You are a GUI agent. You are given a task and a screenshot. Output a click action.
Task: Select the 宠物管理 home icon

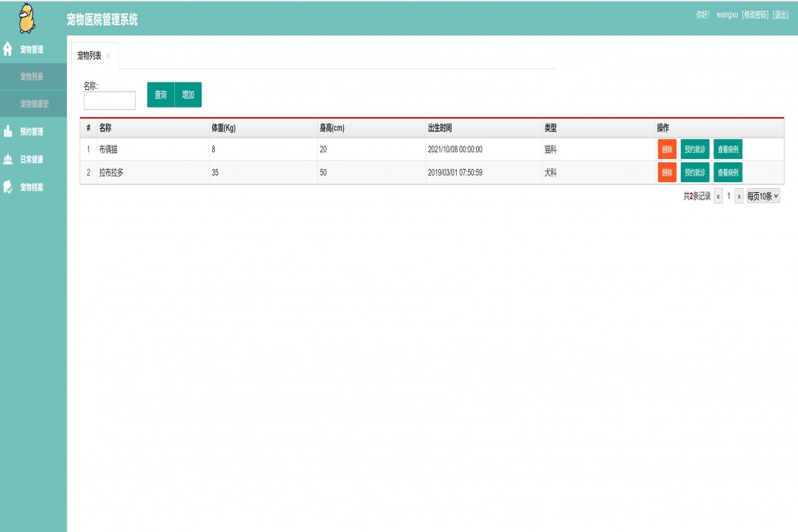click(x=7, y=49)
